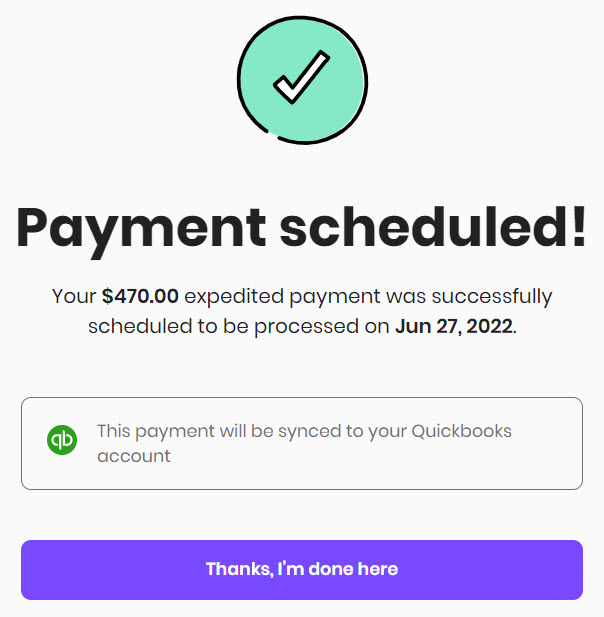Click the word "scheduled!" in the heading
Image resolution: width=604 pixels, height=617 pixels.
click(x=434, y=227)
